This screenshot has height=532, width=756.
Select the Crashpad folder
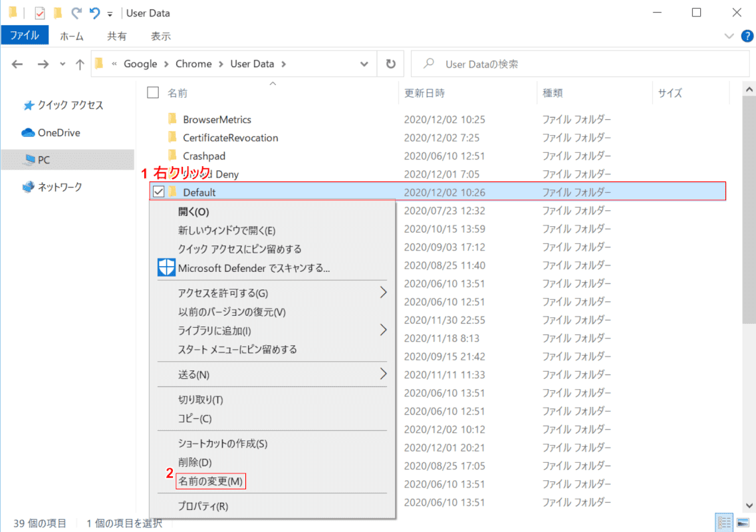204,156
